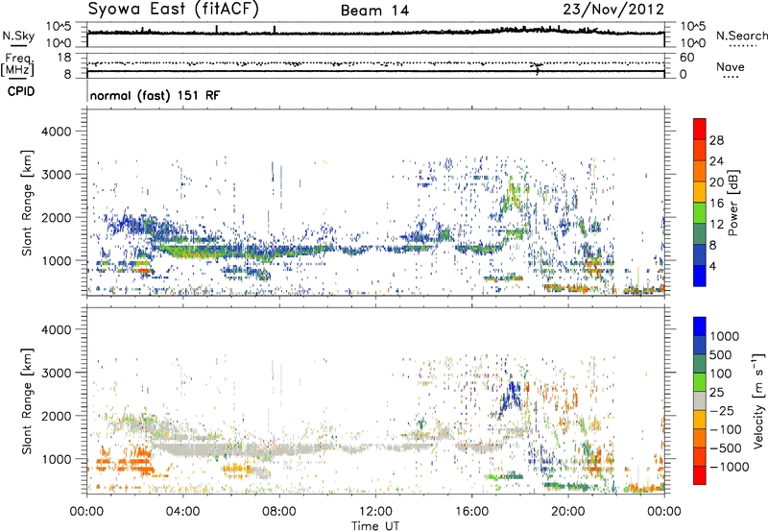Viewport: 768px width, 532px height.
Task: Click 'Slant Range [km]' label of power panel
Action: click(x=27, y=203)
